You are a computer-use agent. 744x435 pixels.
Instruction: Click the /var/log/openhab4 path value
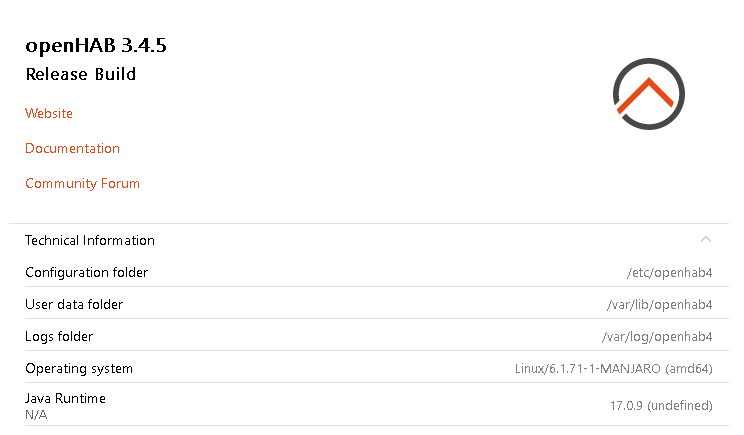coord(657,337)
